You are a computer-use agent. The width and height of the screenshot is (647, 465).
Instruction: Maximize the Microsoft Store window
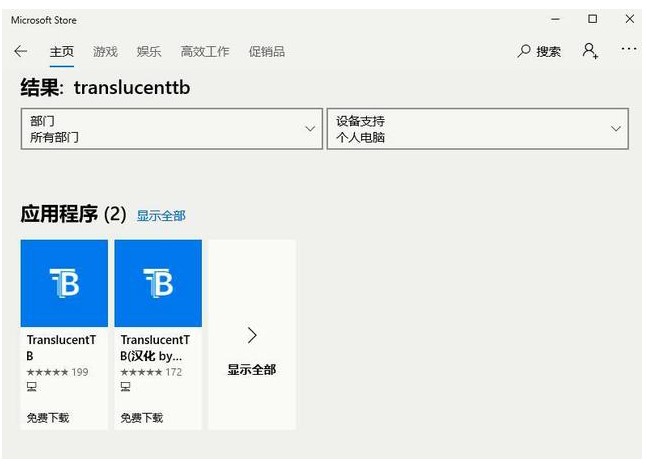(592, 19)
